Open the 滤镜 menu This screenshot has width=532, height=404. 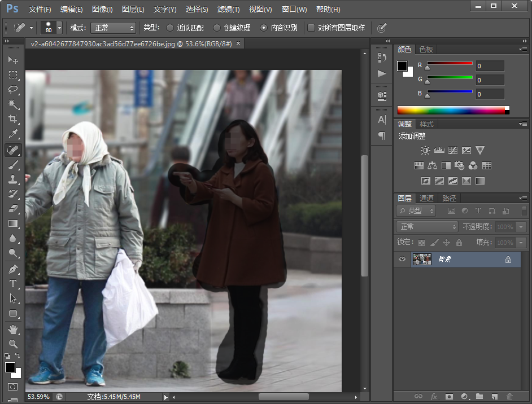point(228,9)
